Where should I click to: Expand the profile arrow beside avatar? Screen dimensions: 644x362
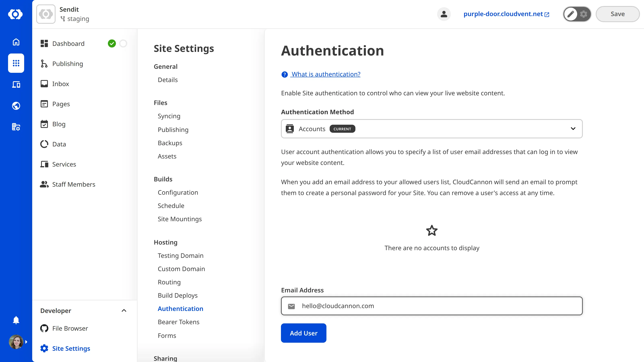27,342
